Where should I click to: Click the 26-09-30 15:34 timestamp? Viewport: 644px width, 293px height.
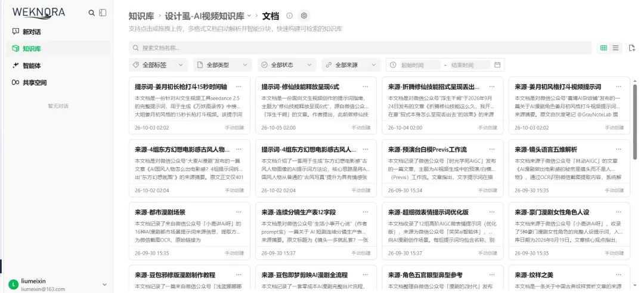pyautogui.click(x=405, y=190)
